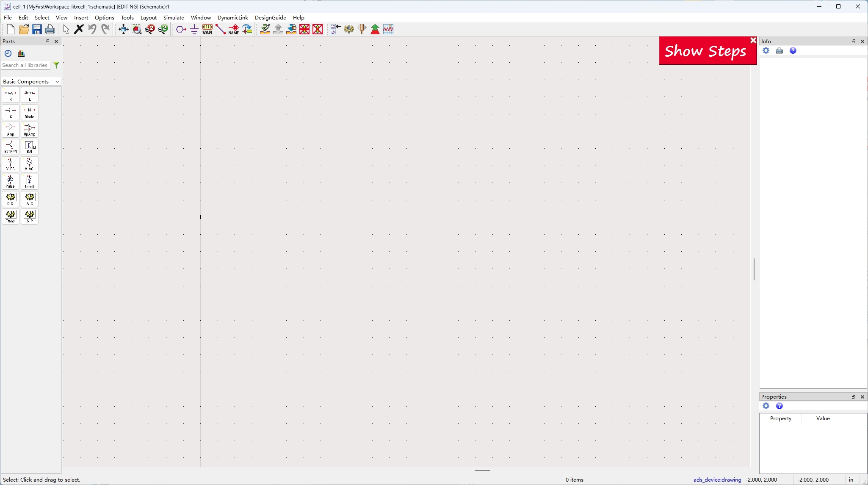Image resolution: width=868 pixels, height=485 pixels.
Task: Select the TermG termination part
Action: (29, 182)
